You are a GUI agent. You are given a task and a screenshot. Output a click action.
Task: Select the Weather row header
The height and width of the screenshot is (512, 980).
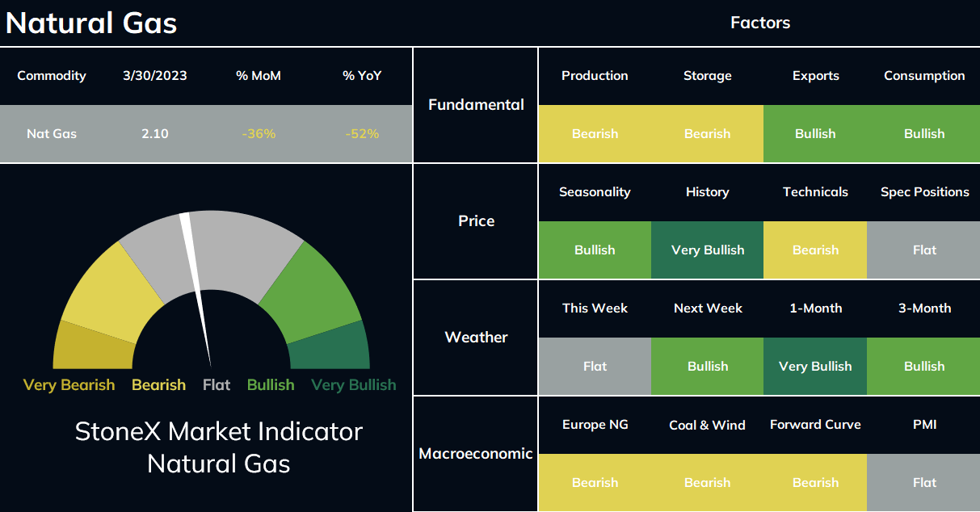476,338
